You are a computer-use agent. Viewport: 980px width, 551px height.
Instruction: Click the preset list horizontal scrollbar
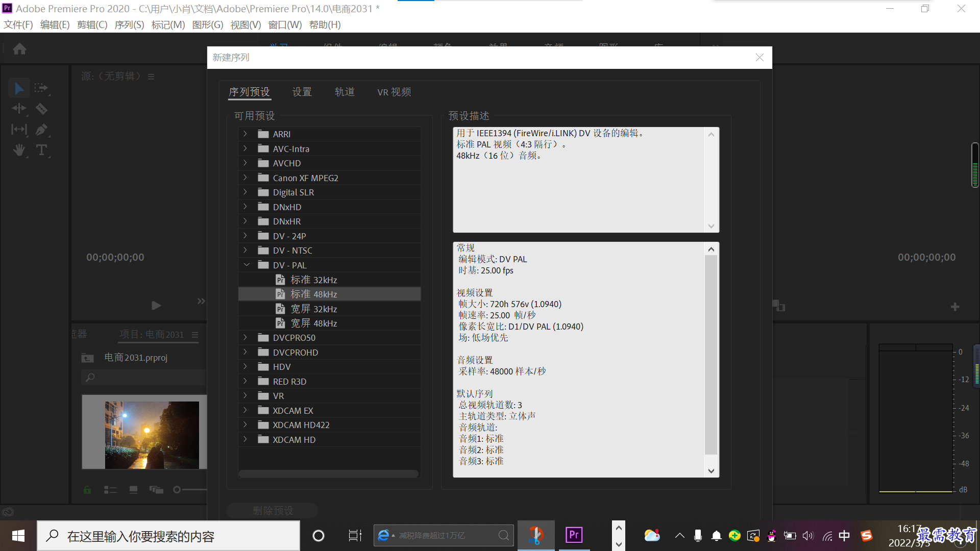(x=329, y=473)
